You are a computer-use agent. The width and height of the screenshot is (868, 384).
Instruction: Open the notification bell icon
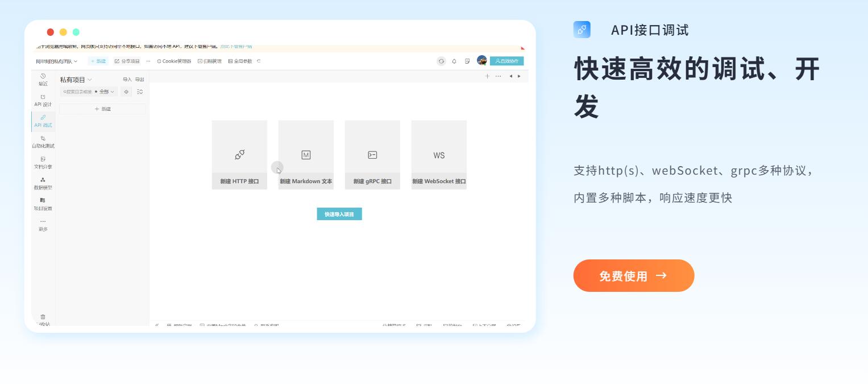tap(454, 61)
